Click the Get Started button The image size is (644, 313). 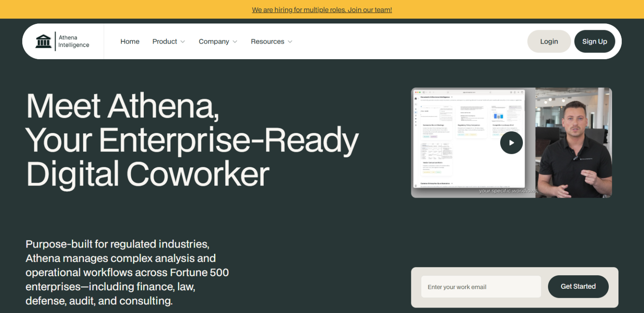point(578,287)
